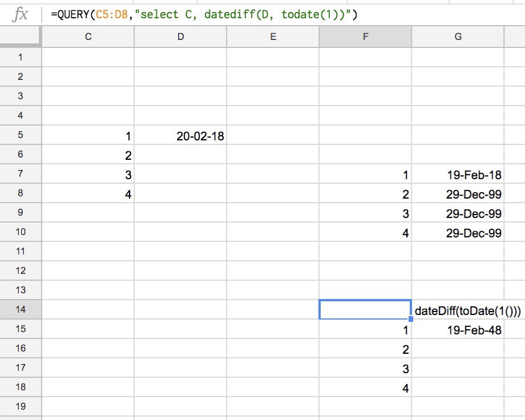525x420 pixels.
Task: Click cell C7 with value 3
Action: click(x=88, y=174)
